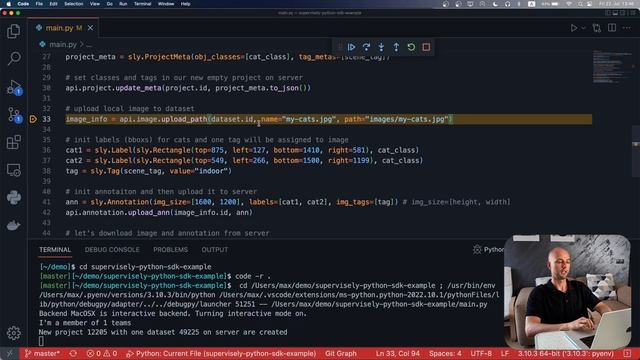Open Run and Debug view
This screenshot has width=640, height=360.
click(13, 87)
